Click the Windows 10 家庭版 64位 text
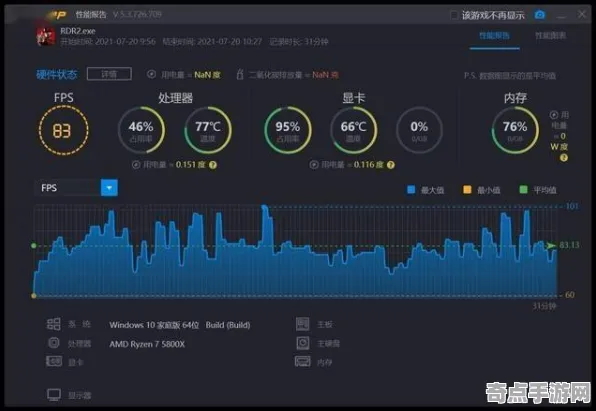The width and height of the screenshot is (596, 411). click(x=154, y=325)
